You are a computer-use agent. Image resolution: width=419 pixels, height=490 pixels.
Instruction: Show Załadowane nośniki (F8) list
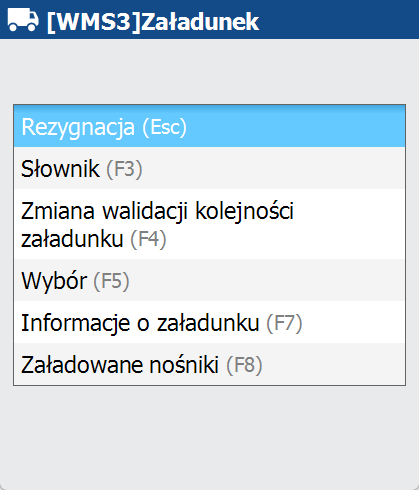(x=209, y=364)
